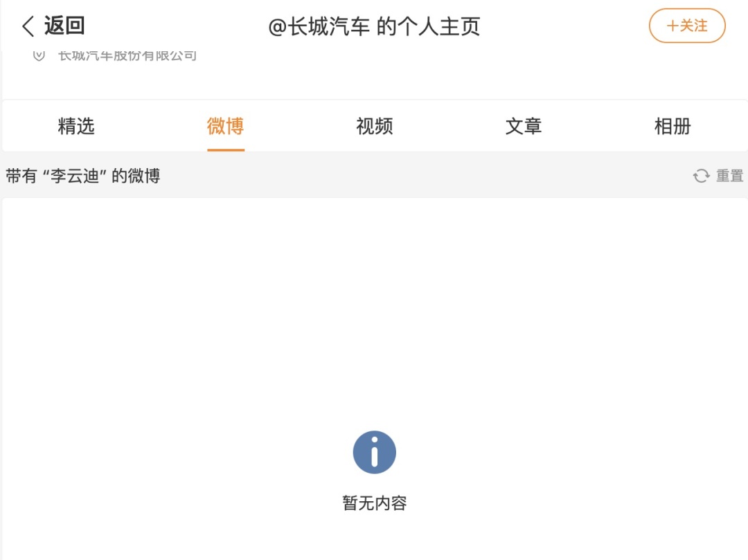748x560 pixels.
Task: Open the 视频 tab
Action: coord(375,126)
